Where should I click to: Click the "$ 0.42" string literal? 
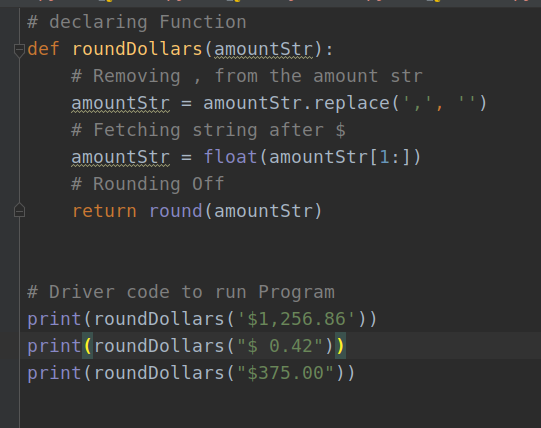(280, 346)
